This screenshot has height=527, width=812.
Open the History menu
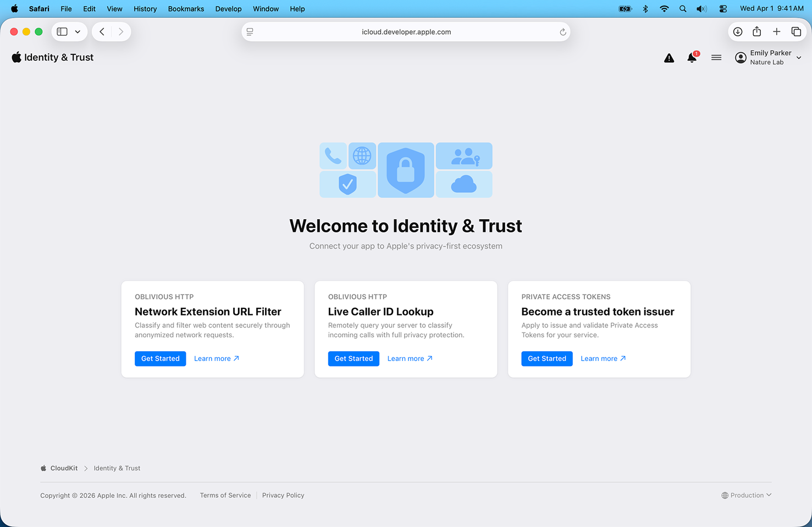(145, 9)
